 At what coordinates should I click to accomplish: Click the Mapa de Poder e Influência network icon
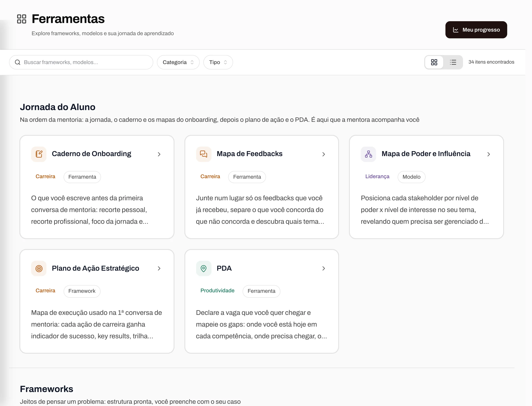point(368,154)
